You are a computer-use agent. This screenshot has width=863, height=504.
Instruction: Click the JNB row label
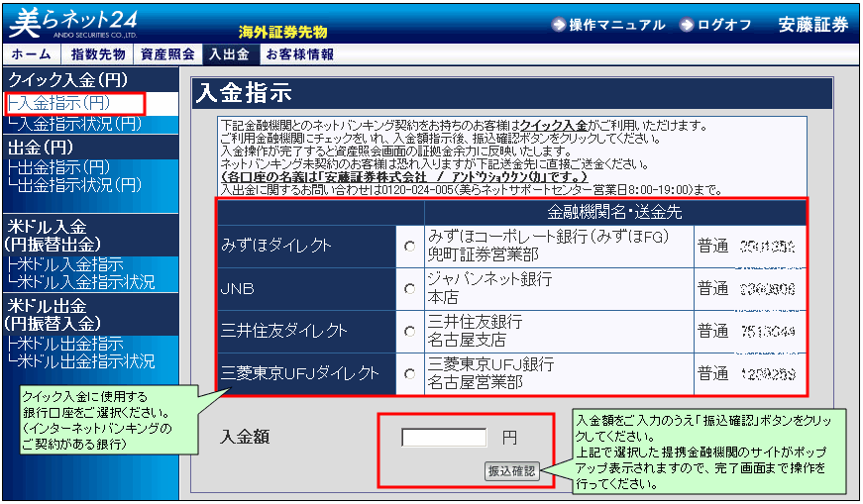click(x=306, y=288)
